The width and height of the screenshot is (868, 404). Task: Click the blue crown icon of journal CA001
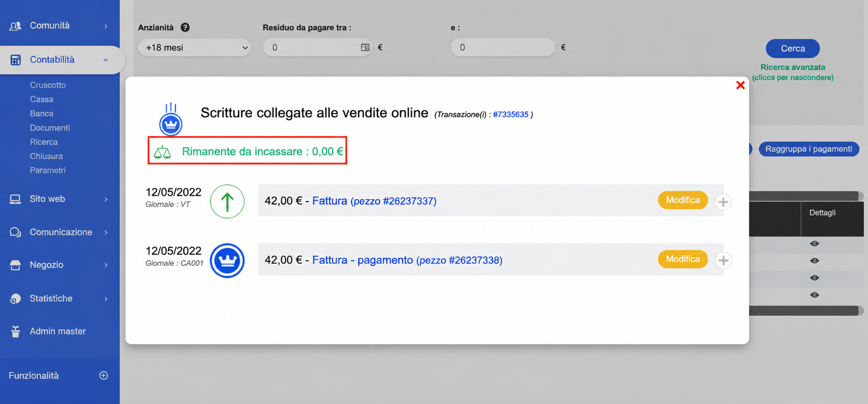[227, 261]
